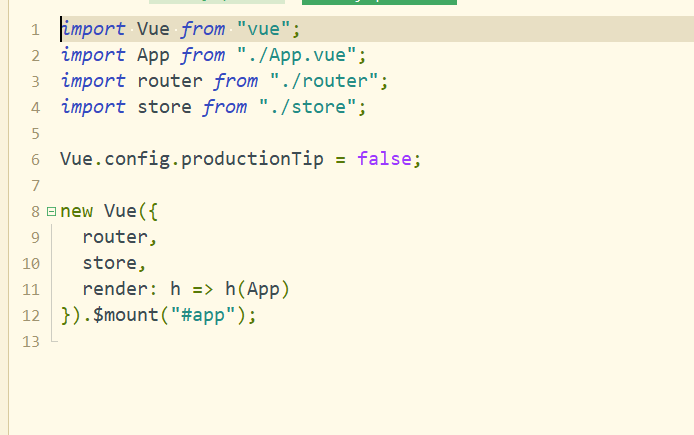The width and height of the screenshot is (694, 435).
Task: Click the "./router" import path
Action: pyautogui.click(x=324, y=81)
